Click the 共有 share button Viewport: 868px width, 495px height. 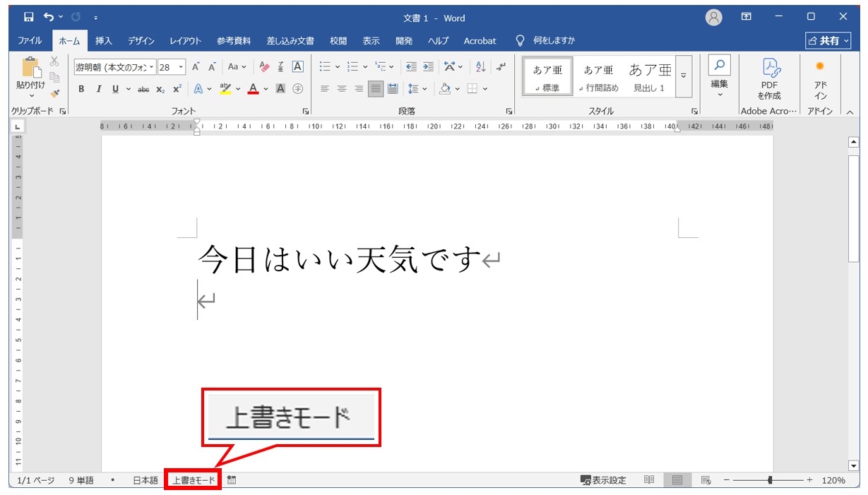coord(828,41)
